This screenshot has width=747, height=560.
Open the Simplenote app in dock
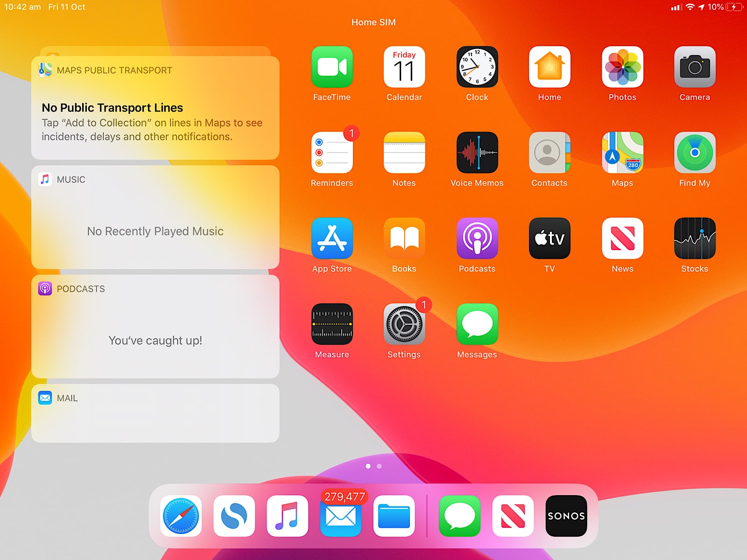234,516
